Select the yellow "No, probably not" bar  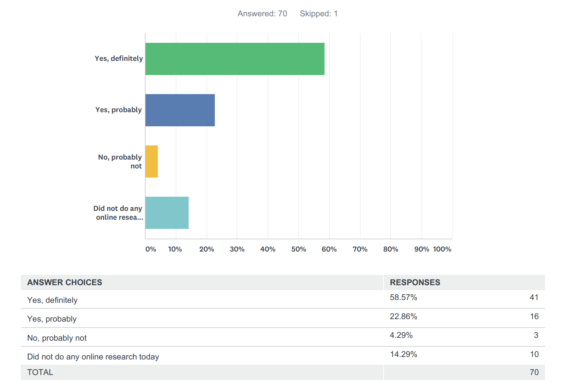(151, 161)
